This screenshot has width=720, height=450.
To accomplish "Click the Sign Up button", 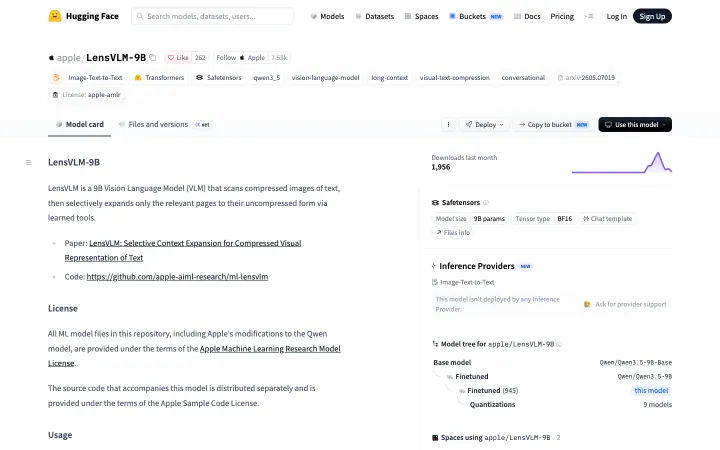I will [652, 16].
